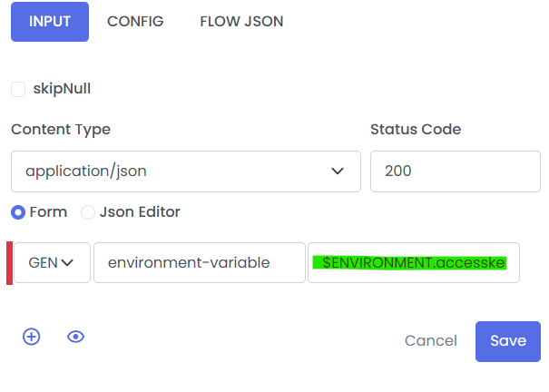Click the skipNull label text
This screenshot has width=549, height=392.
pos(62,89)
